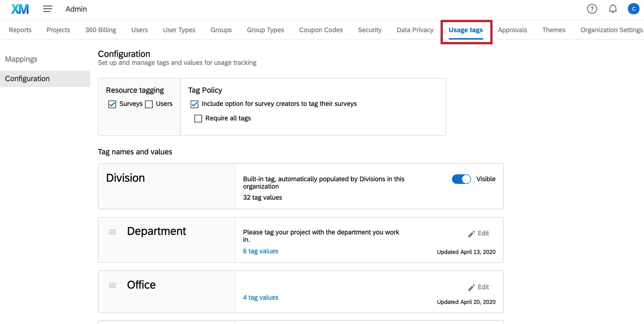The width and height of the screenshot is (644, 324).
Task: Click the XM logo icon
Action: (20, 9)
